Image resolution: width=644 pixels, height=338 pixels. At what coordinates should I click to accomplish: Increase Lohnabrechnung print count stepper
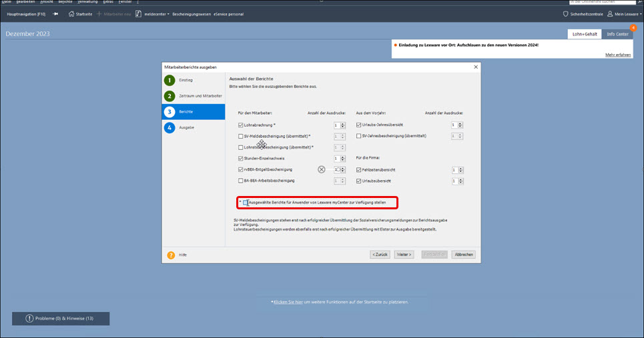click(343, 123)
